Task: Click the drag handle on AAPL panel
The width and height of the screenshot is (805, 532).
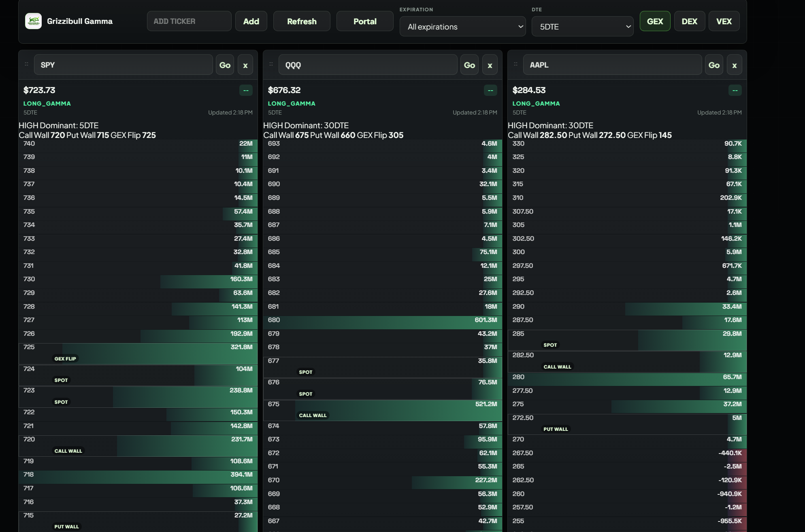Action: click(516, 64)
